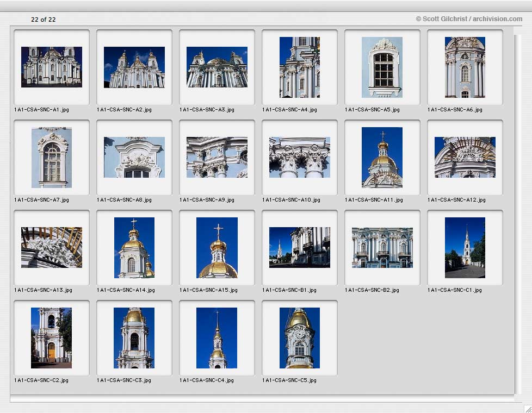
Task: Select the 1A1-CSA-SNC-A2.jpg thumbnail image
Action: coord(134,67)
